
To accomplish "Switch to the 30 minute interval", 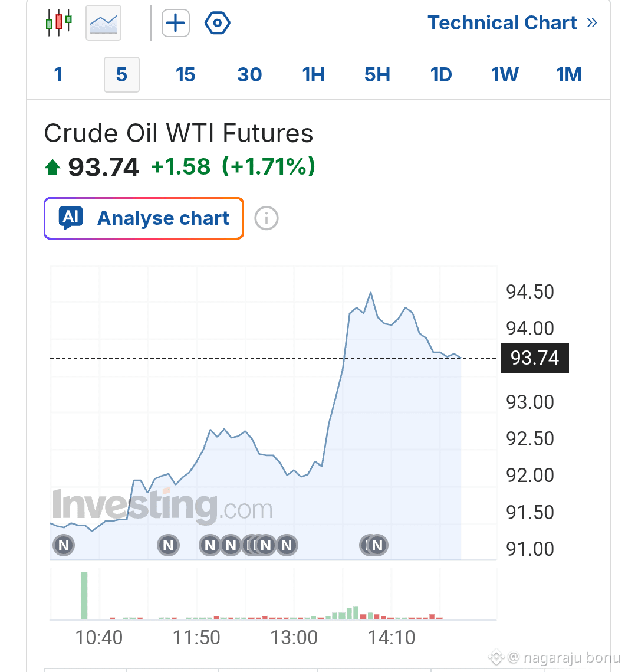I will coord(249,74).
